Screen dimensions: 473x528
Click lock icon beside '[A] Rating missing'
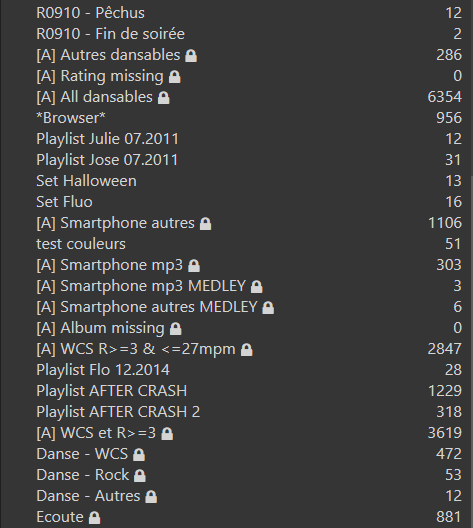(174, 77)
